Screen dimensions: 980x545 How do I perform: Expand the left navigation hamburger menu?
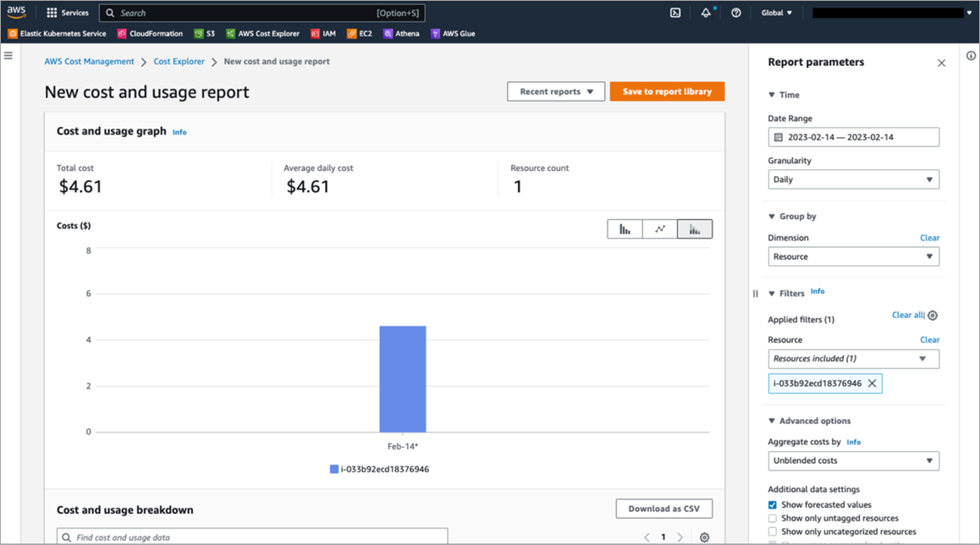click(x=8, y=56)
